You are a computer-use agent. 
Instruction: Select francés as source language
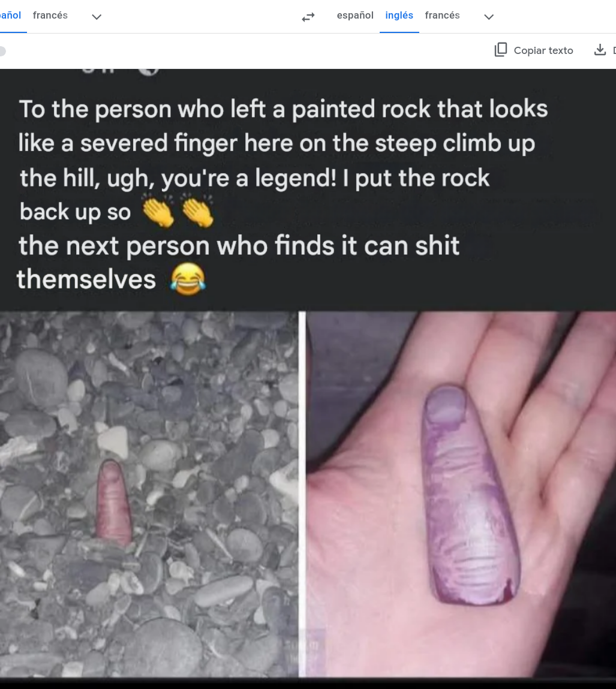50,16
